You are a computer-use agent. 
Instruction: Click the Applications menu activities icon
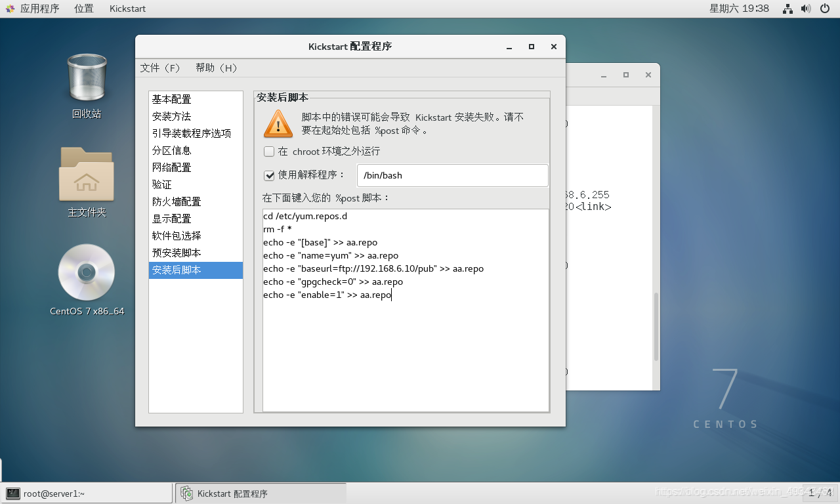pos(10,9)
